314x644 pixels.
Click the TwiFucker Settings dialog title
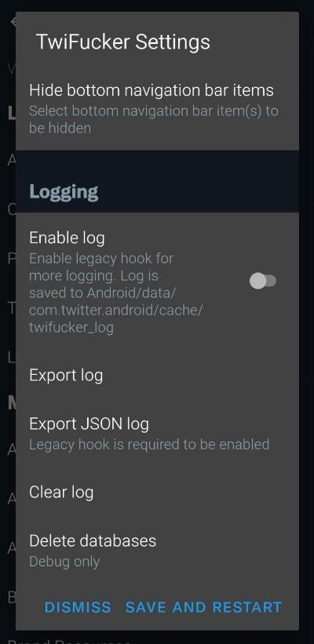click(123, 42)
